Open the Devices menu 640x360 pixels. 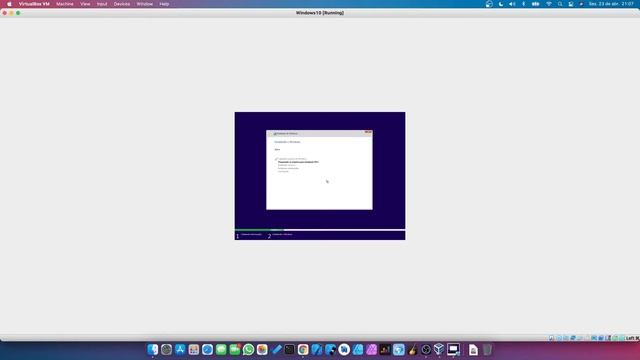click(x=122, y=4)
